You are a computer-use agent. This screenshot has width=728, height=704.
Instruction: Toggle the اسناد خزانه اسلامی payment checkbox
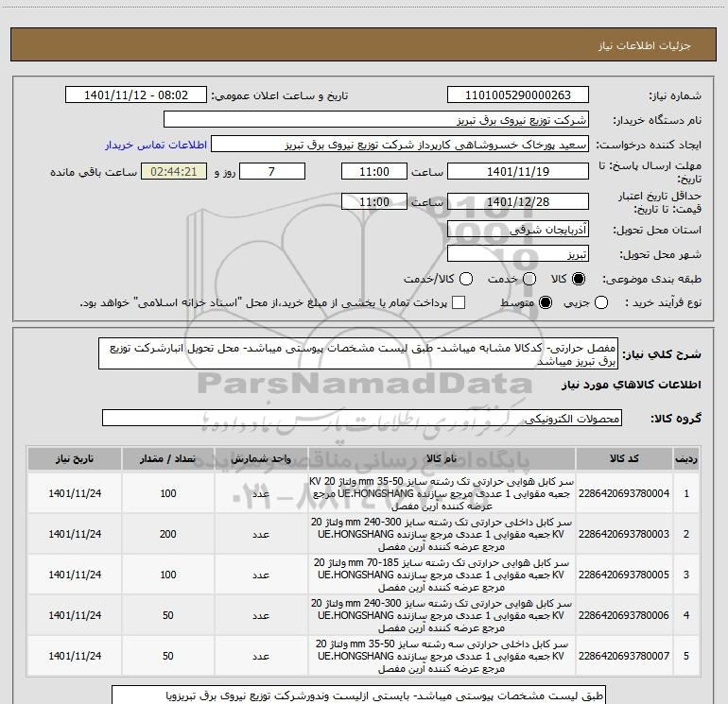459,302
